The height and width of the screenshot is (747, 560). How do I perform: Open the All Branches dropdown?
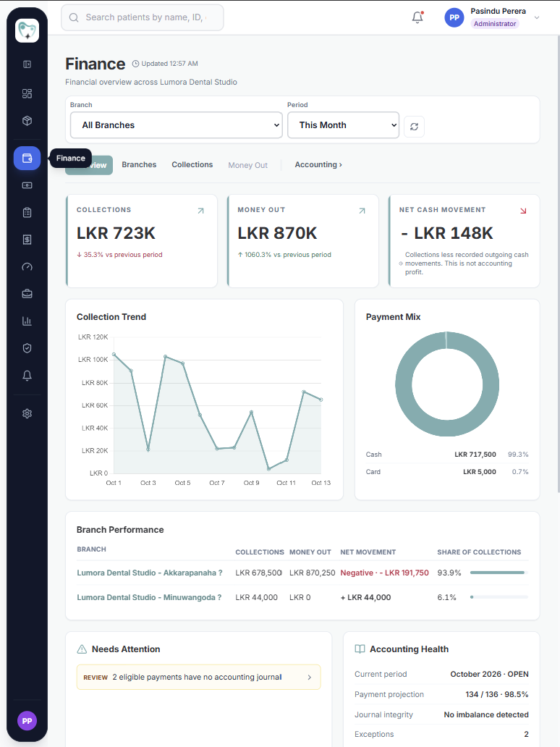177,125
